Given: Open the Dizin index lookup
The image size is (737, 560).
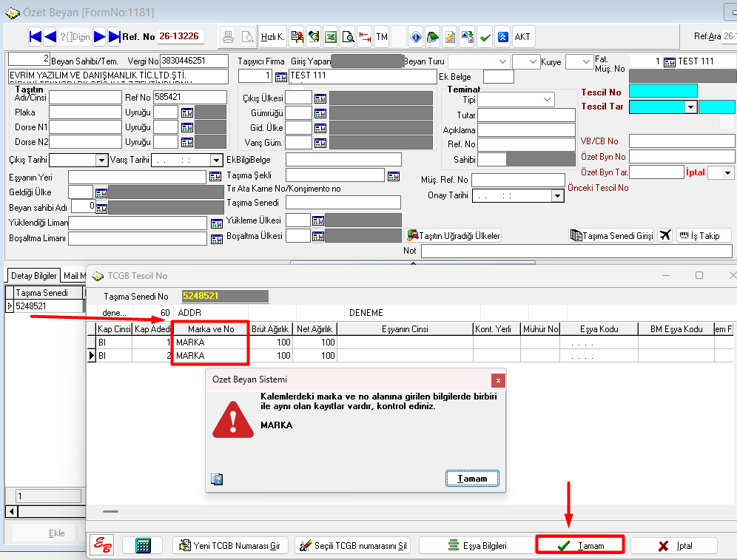Looking at the screenshot, I should click(x=75, y=37).
